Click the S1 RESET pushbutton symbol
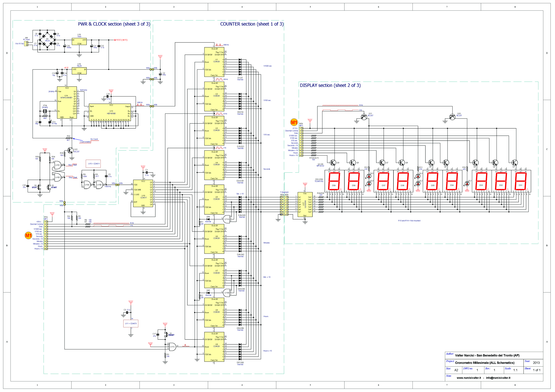This screenshot has width=555, height=392. (166, 335)
